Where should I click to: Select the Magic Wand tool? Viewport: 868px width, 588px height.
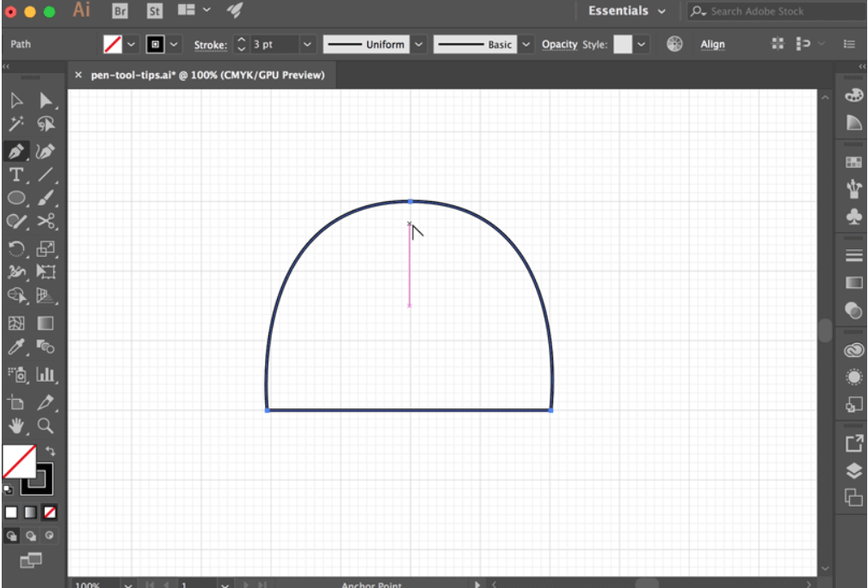[15, 126]
